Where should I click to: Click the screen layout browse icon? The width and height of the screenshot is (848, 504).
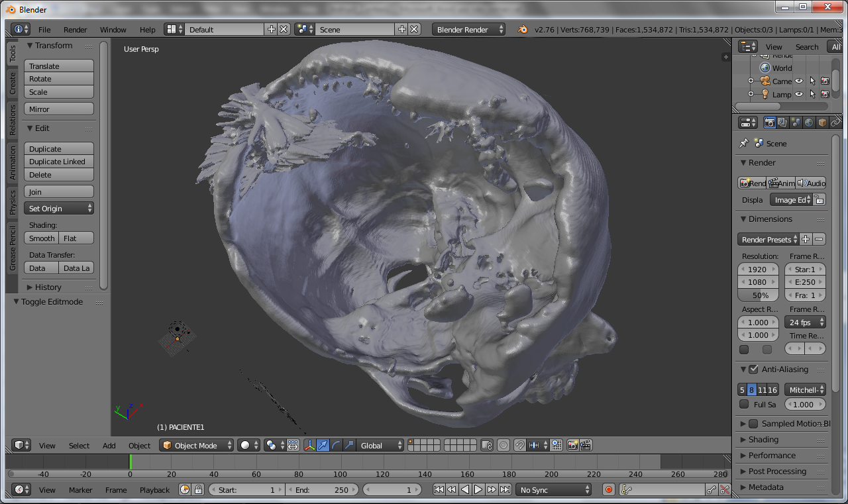pyautogui.click(x=174, y=29)
